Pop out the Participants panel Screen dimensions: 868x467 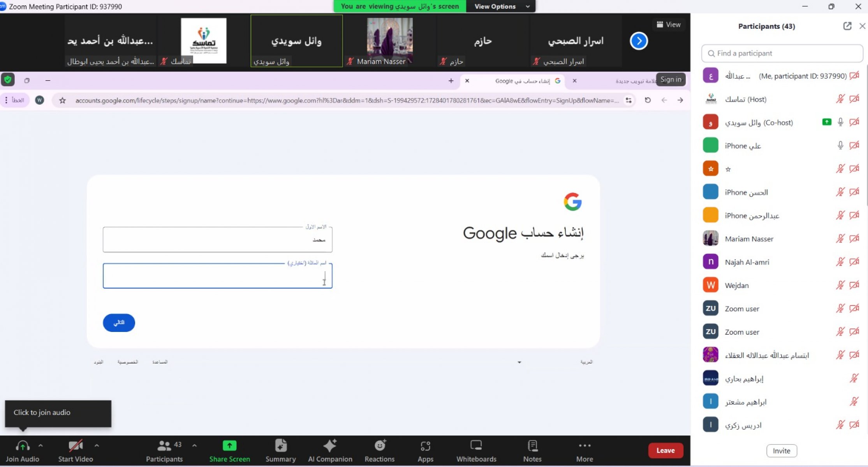(847, 26)
